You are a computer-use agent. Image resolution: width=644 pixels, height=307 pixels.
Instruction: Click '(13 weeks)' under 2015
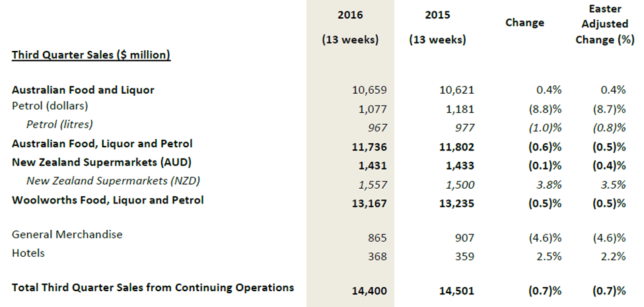click(437, 40)
